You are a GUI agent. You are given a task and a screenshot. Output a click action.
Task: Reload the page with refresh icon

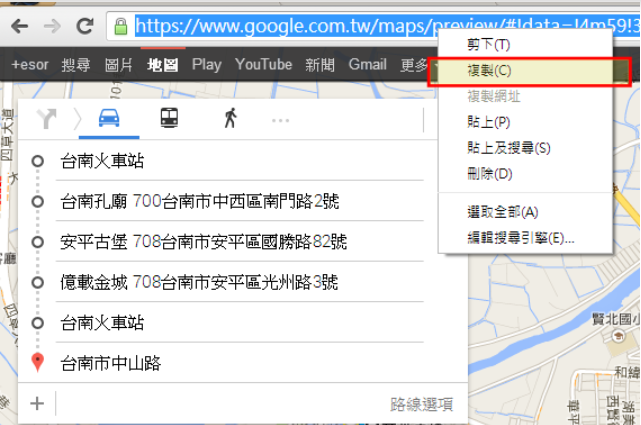[x=85, y=24]
